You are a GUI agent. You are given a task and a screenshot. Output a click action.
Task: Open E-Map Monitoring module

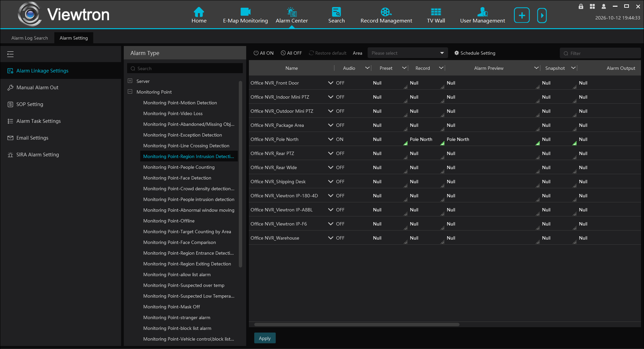point(246,15)
